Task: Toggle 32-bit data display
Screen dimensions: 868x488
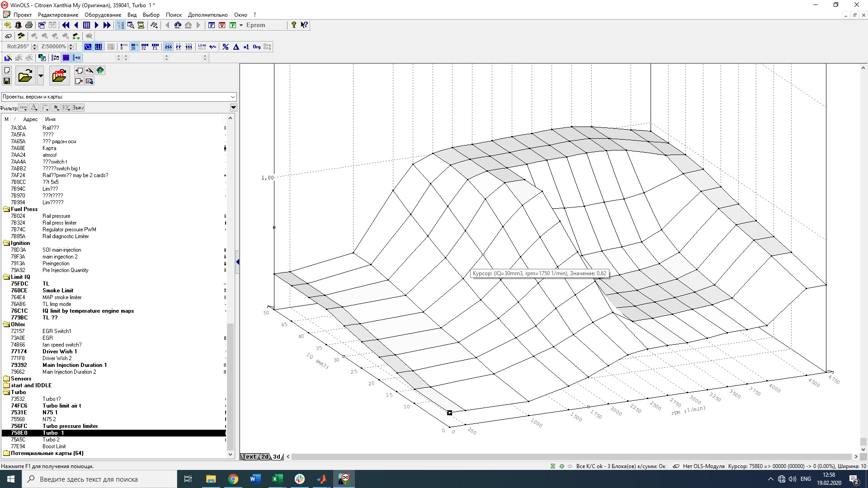Action: click(x=145, y=47)
